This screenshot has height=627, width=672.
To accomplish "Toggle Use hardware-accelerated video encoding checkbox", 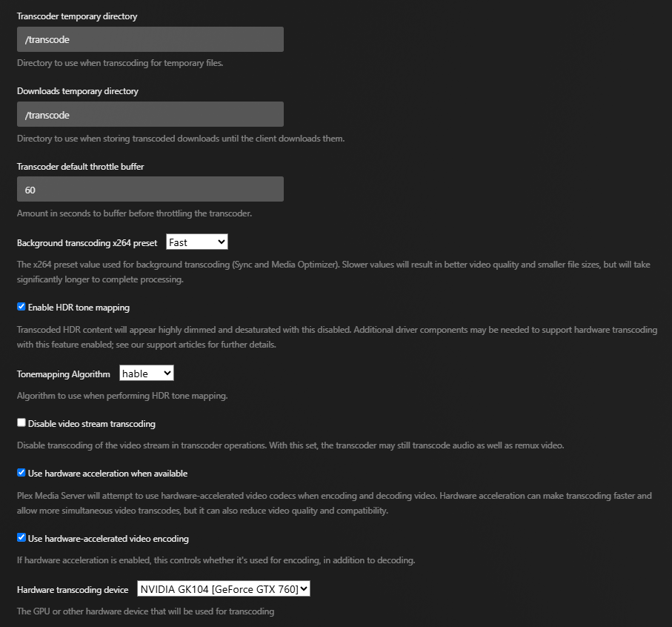I will pos(21,538).
